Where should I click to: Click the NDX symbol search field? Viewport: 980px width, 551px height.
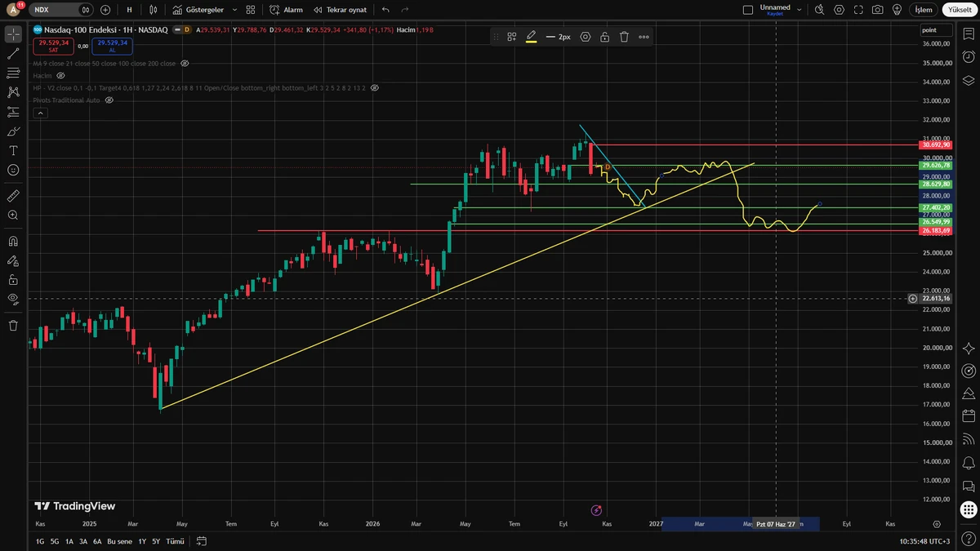pos(63,10)
